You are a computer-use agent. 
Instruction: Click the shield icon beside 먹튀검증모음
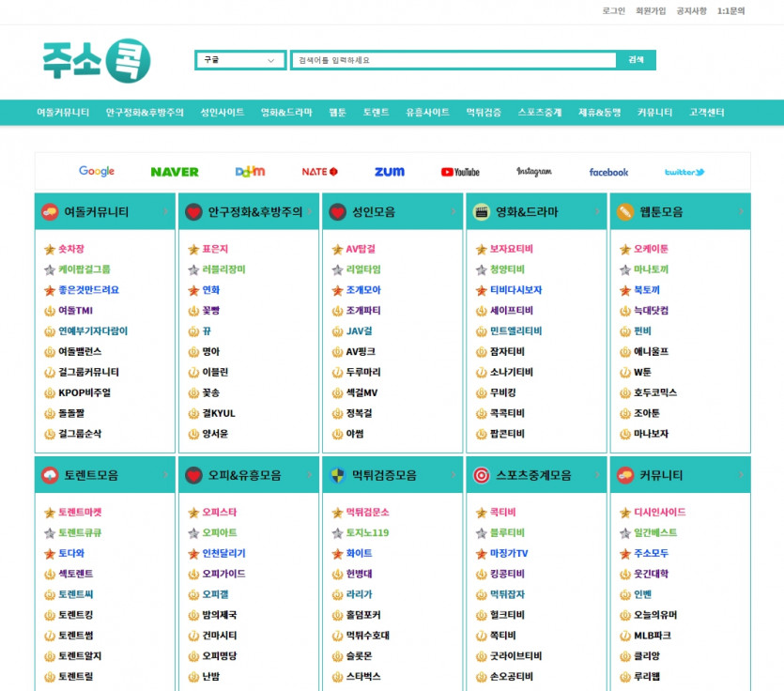pos(338,476)
